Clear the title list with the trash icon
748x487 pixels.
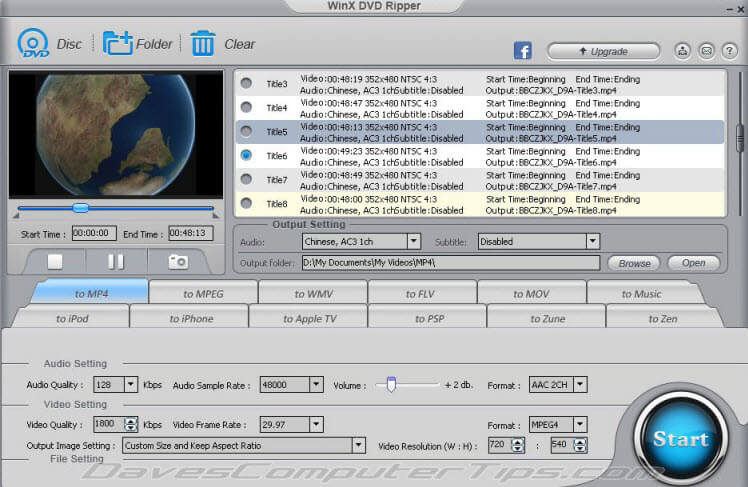(203, 43)
